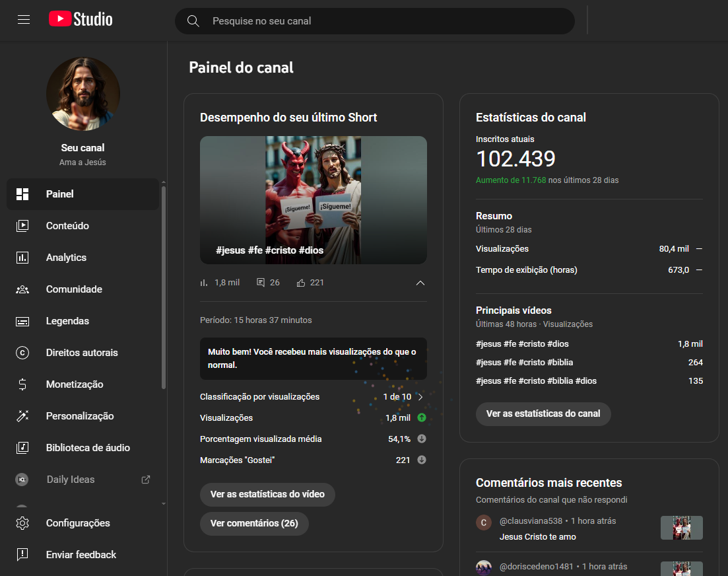This screenshot has height=576, width=728.
Task: Click Ver as estatísticas do canal button
Action: click(543, 414)
